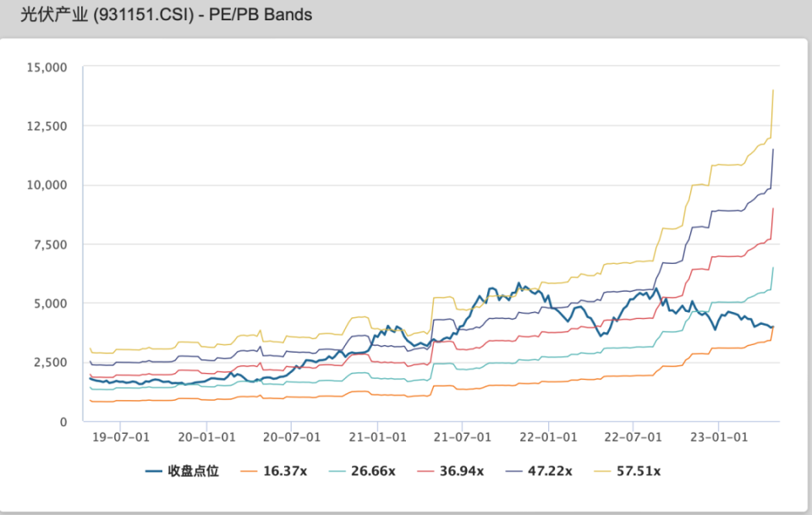Pick the 21-01-01 date axis tick label
The height and width of the screenshot is (515, 812).
[376, 437]
